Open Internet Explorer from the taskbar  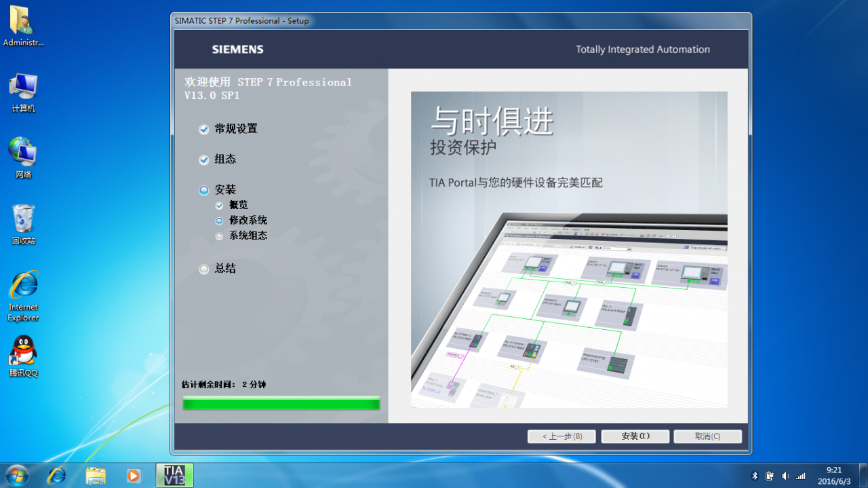click(x=56, y=475)
